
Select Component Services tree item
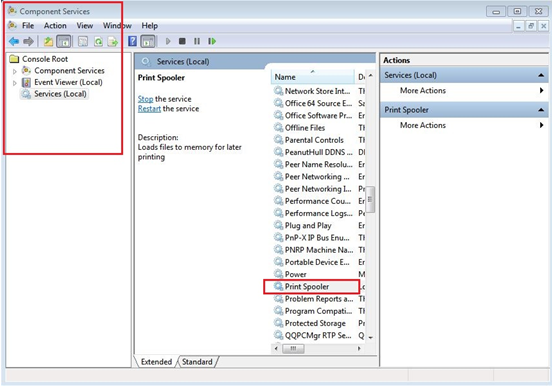pos(69,70)
